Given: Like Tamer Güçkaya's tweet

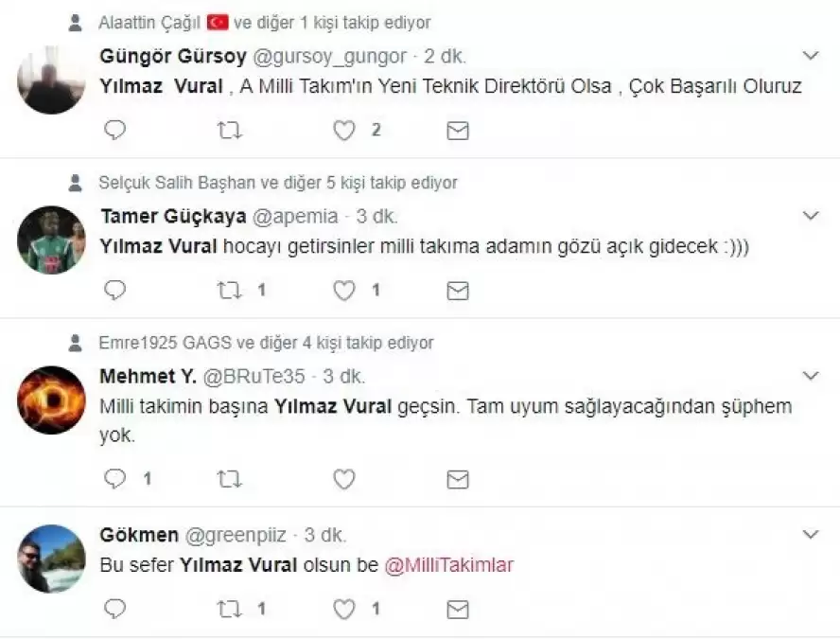Looking at the screenshot, I should (x=344, y=291).
